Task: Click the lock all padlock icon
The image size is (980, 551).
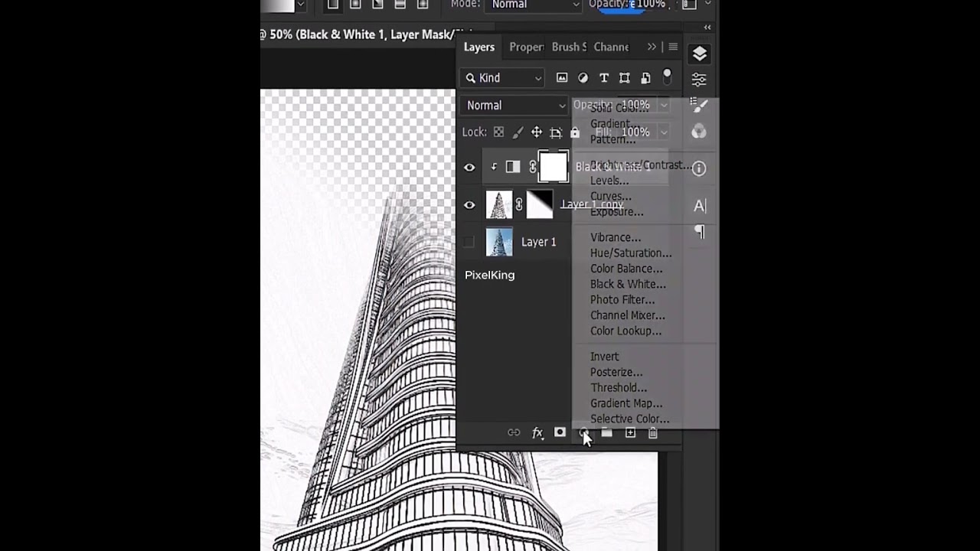Action: 575,132
